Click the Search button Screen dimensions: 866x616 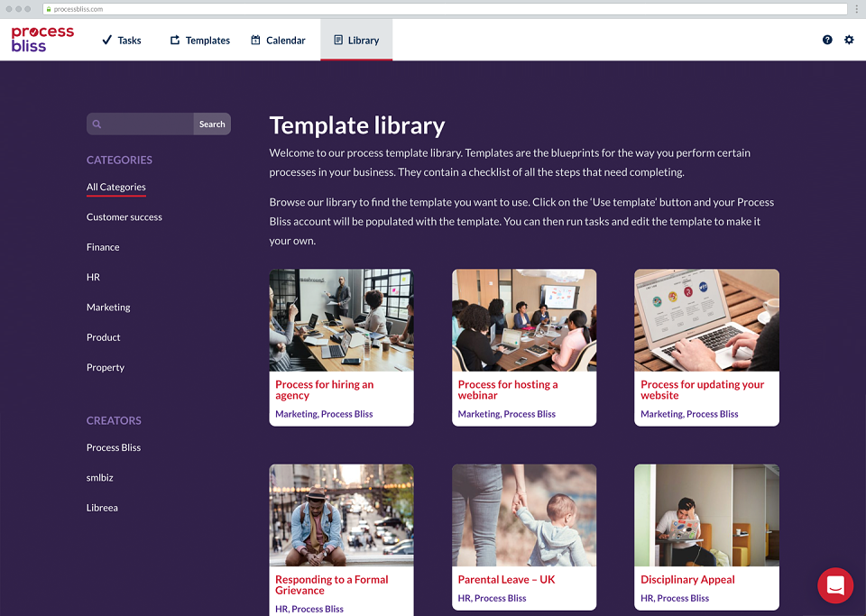tap(212, 124)
